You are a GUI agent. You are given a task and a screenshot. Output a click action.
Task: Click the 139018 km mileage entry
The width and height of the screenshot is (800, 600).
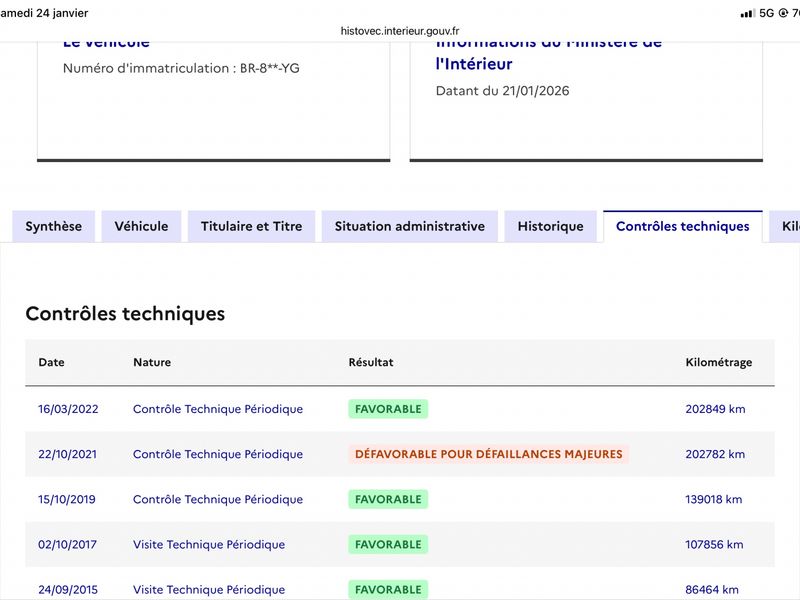[x=714, y=499]
